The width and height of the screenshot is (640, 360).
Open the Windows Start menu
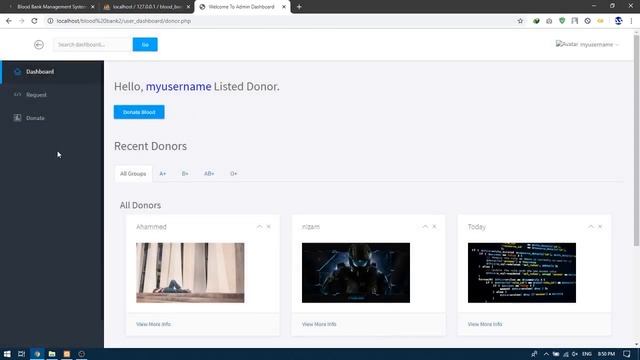coord(7,354)
